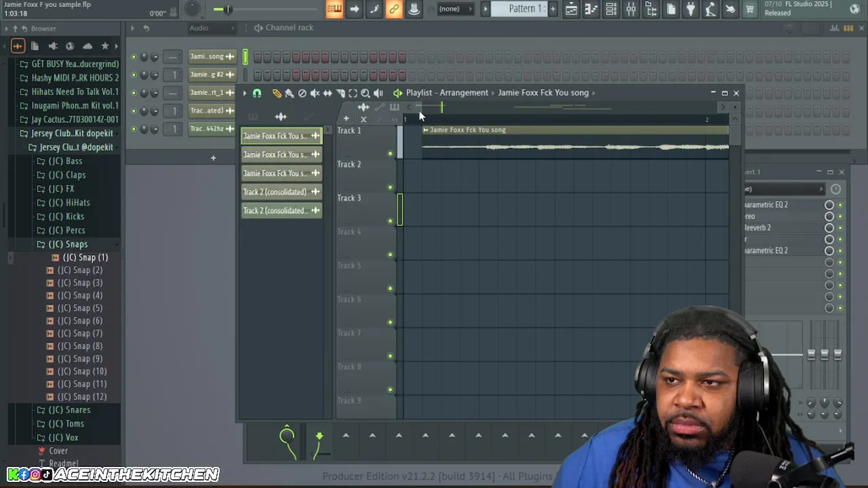Screen dimensions: 868x488
Task: Mute Track 3 in the Playlist
Action: tap(390, 221)
